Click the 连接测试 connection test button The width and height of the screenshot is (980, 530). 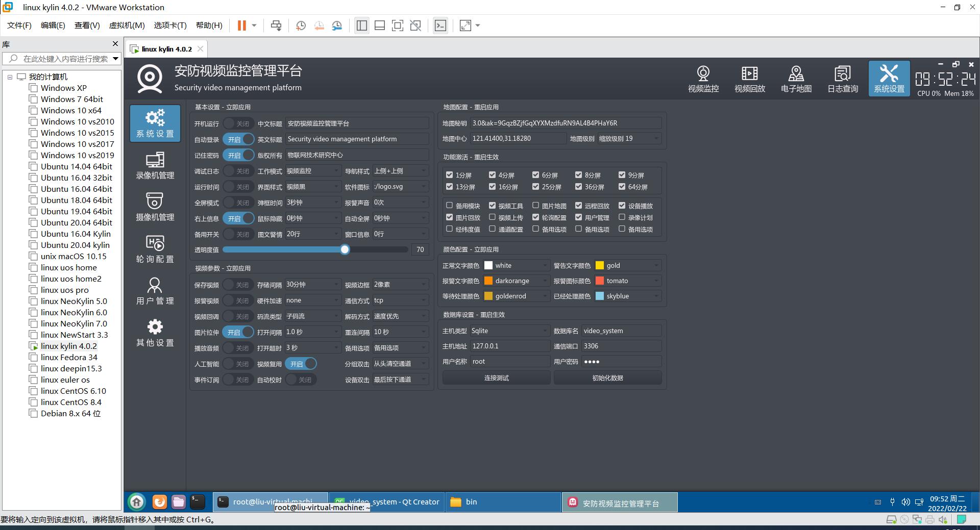[496, 378]
